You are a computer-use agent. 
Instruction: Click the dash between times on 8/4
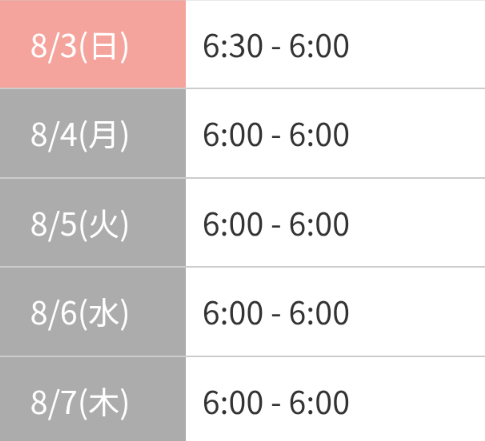click(276, 137)
